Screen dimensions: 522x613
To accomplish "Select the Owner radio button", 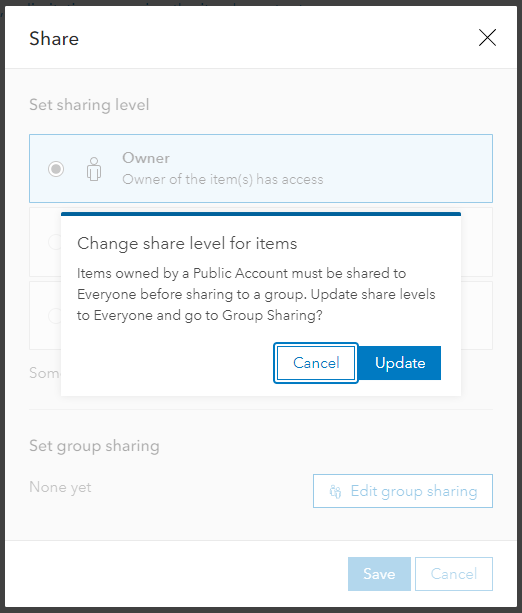I will [x=56, y=169].
